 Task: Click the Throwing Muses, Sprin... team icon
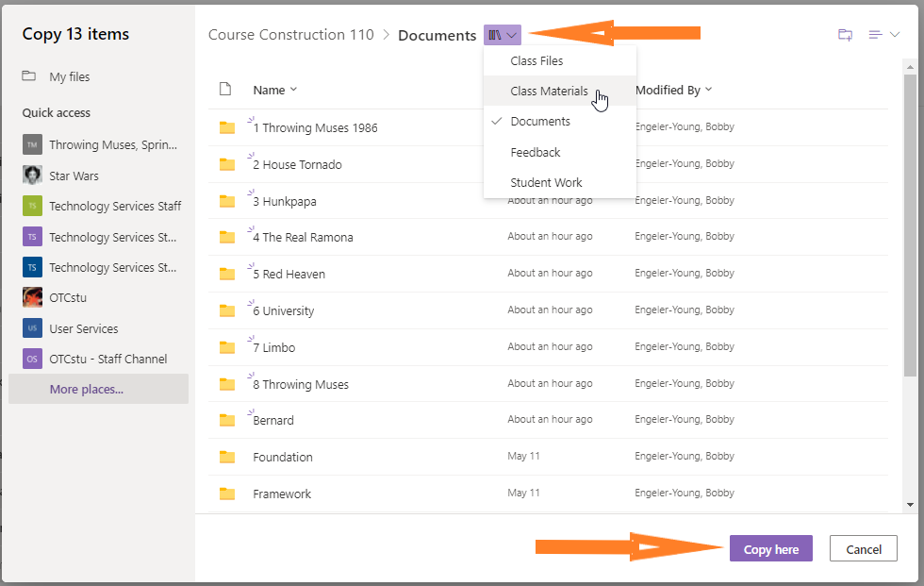point(32,144)
